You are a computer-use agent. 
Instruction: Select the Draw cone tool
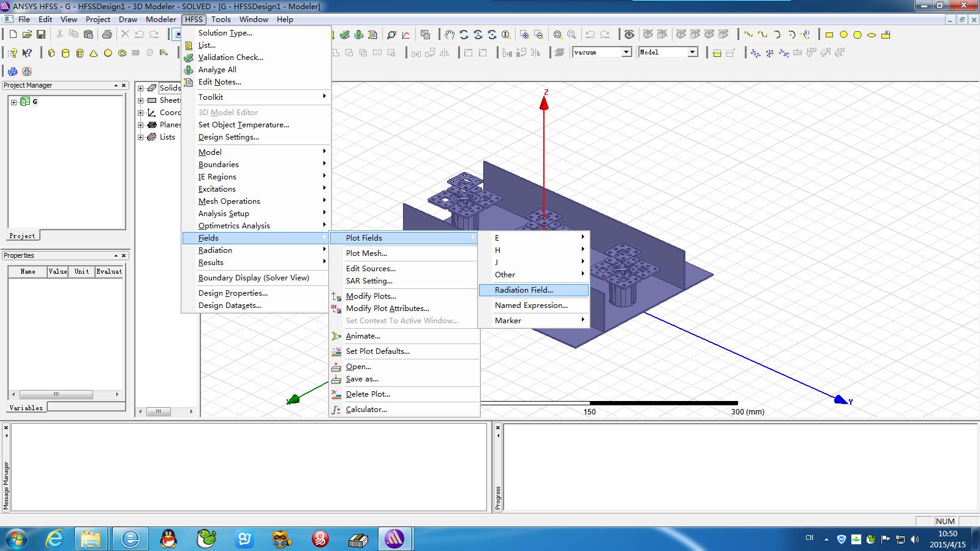pyautogui.click(x=94, y=53)
